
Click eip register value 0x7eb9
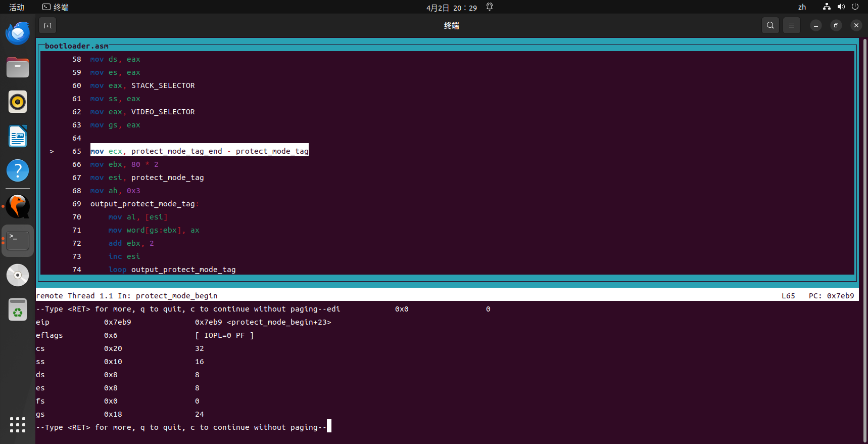tap(118, 322)
